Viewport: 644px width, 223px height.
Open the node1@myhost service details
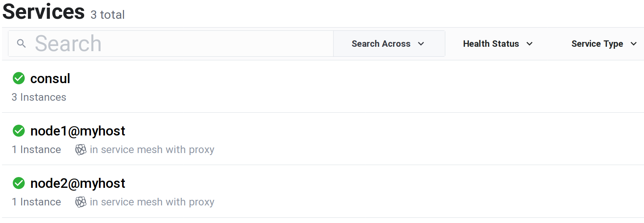(x=78, y=131)
